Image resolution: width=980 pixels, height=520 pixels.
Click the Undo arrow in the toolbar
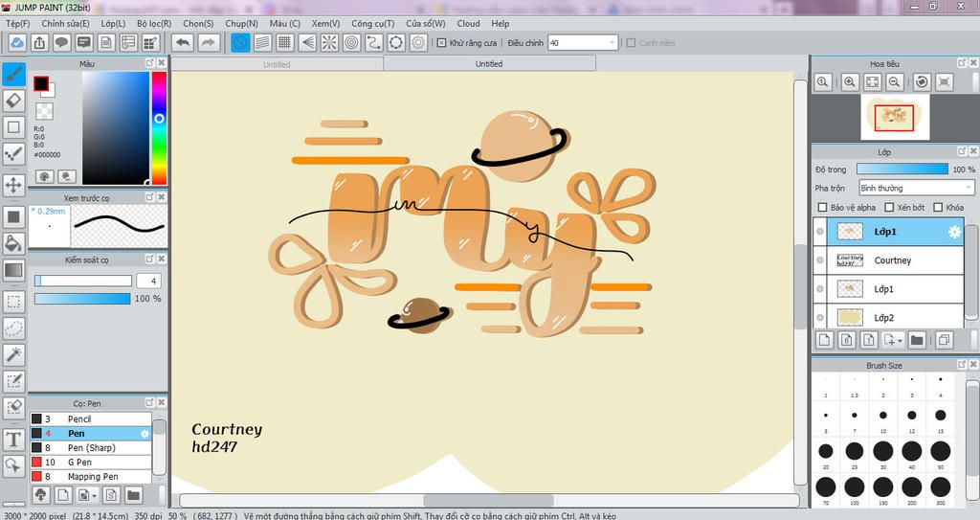point(183,42)
